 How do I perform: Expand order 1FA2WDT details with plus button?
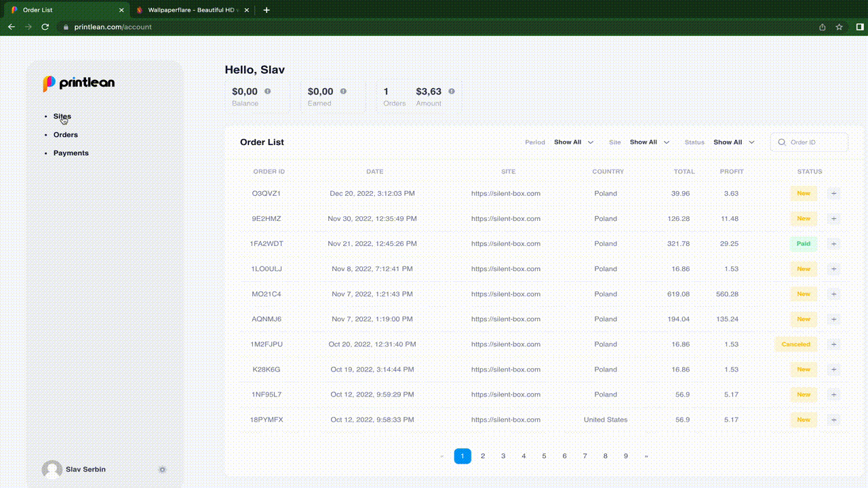pyautogui.click(x=834, y=244)
